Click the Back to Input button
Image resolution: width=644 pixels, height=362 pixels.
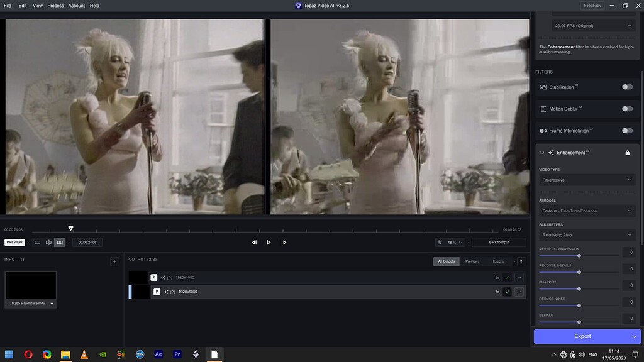click(x=499, y=243)
